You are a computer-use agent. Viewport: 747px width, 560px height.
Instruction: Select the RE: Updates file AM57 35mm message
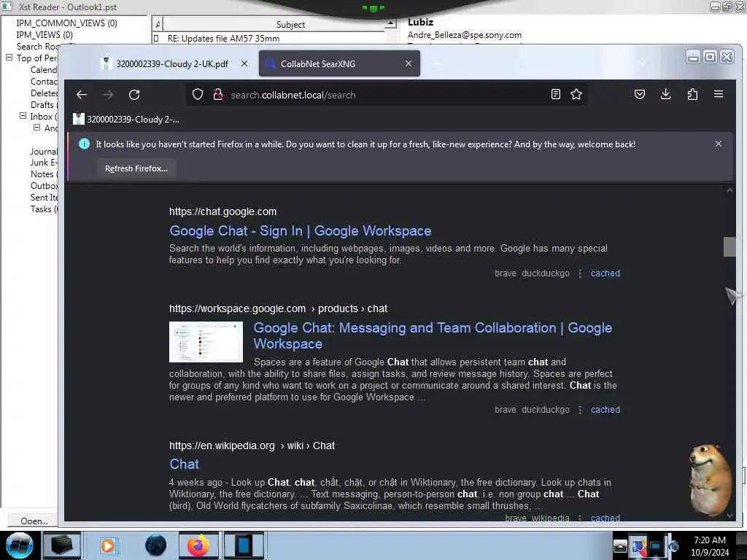click(x=223, y=38)
